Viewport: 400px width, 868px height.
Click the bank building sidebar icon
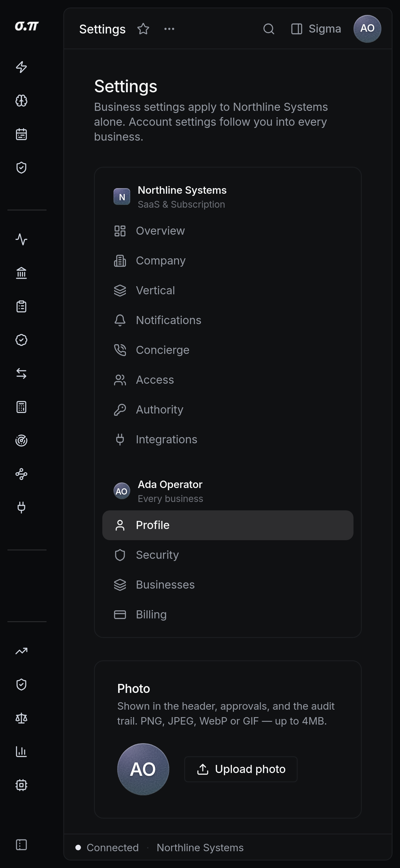[21, 273]
